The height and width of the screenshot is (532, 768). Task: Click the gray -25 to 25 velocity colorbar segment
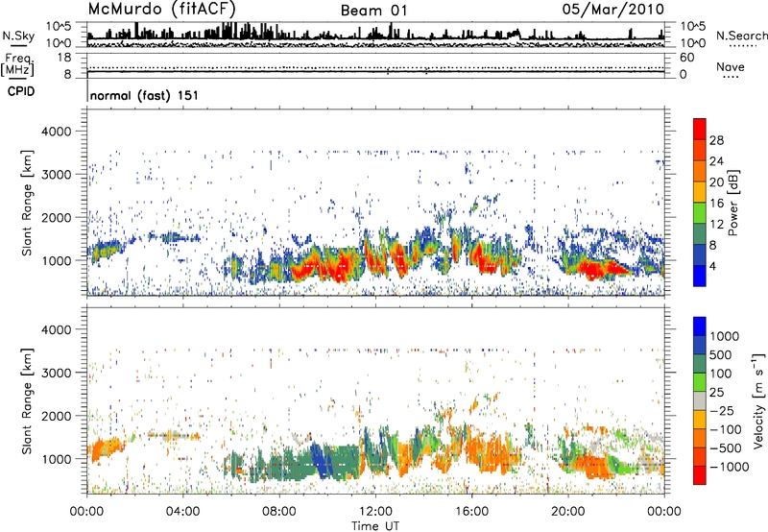(700, 401)
